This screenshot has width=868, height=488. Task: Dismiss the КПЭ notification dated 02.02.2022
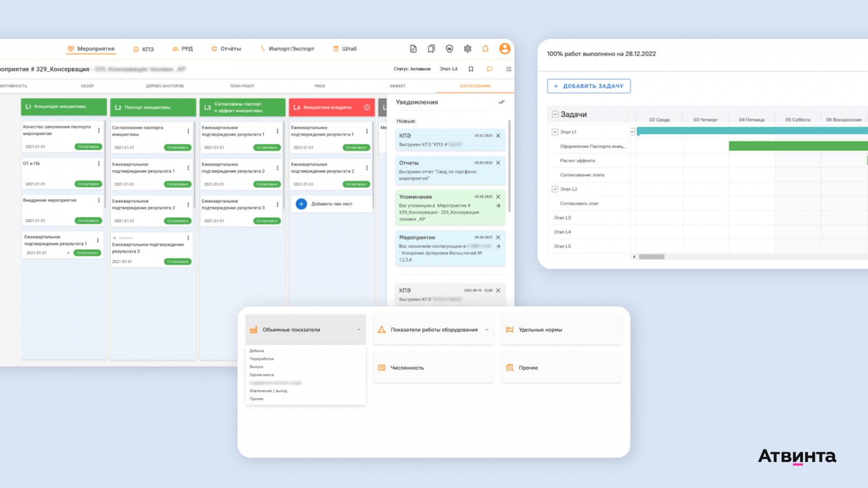(499, 136)
